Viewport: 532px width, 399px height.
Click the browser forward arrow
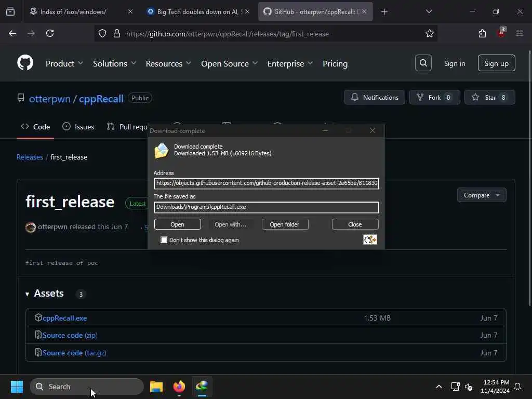click(31, 33)
